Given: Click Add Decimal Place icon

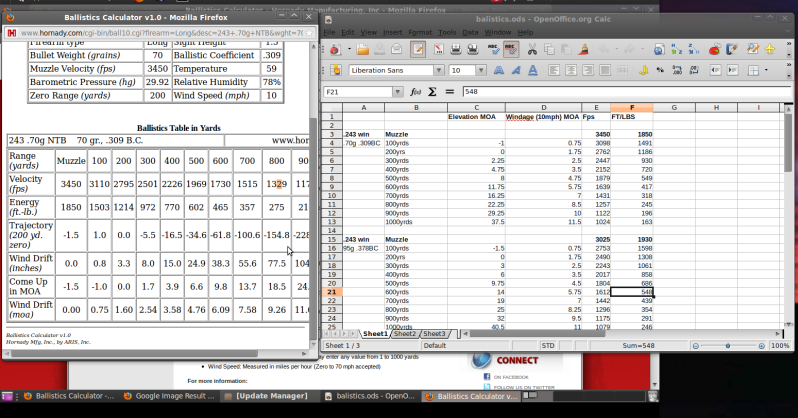Looking at the screenshot, I should [x=677, y=70].
